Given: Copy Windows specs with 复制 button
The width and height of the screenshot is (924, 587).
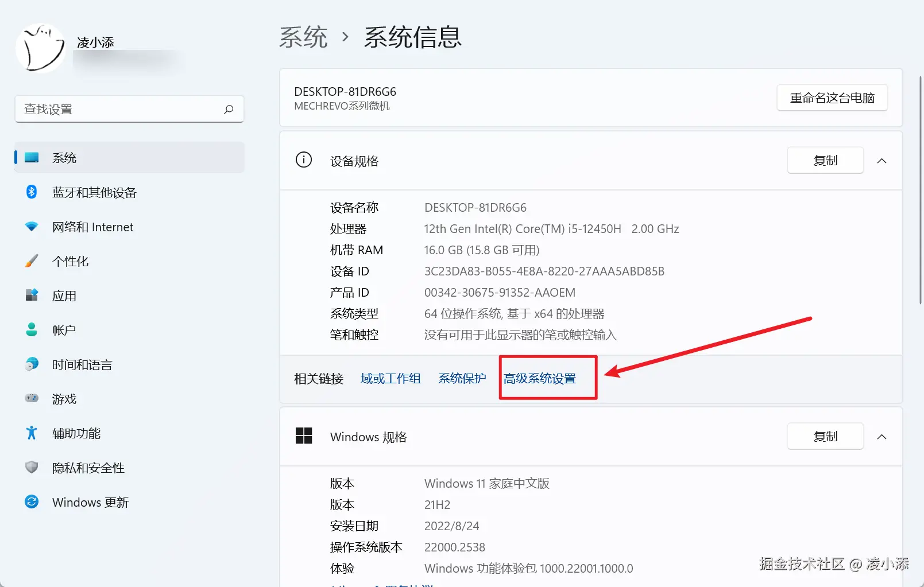Looking at the screenshot, I should click(825, 437).
